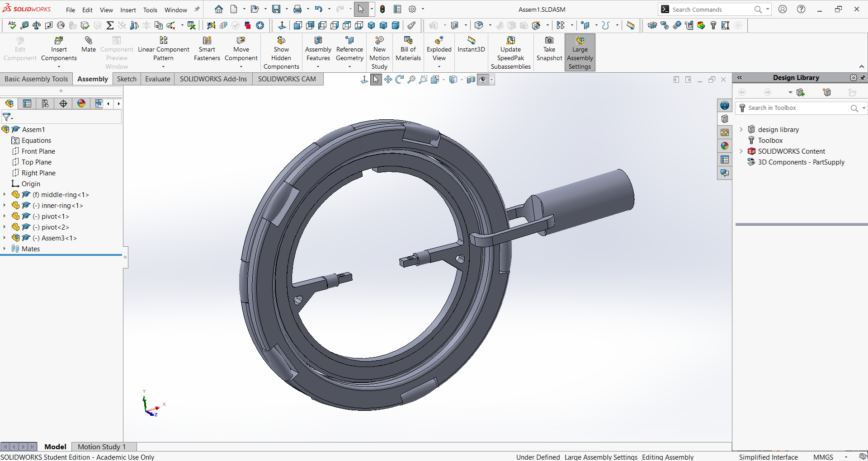Screen dimensions: 868x461
Task: Start a New Motion Study
Action: (379, 53)
